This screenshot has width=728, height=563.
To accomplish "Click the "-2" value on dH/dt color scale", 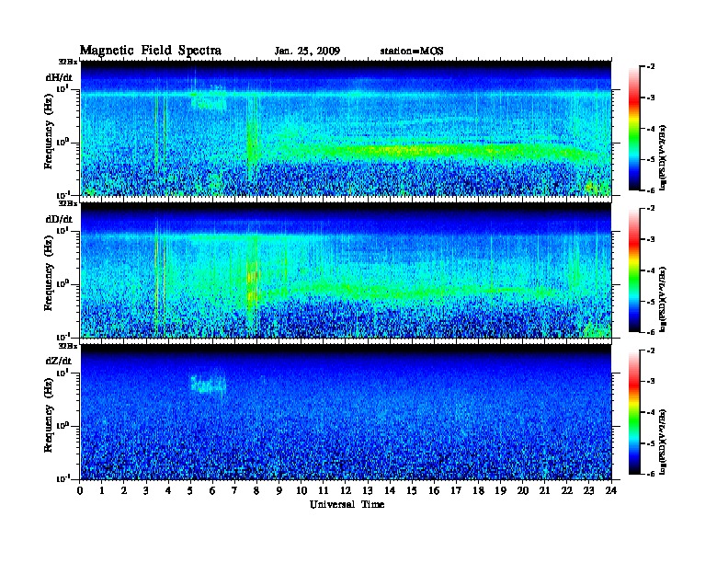I will 651,67.
